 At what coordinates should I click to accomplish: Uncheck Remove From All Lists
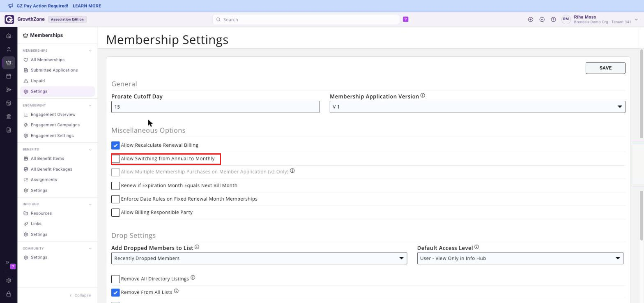(115, 293)
